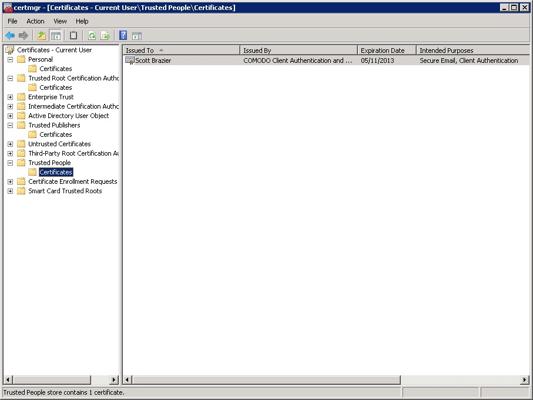The height and width of the screenshot is (400, 533).
Task: Click the Back arrow toolbar icon
Action: click(x=10, y=35)
